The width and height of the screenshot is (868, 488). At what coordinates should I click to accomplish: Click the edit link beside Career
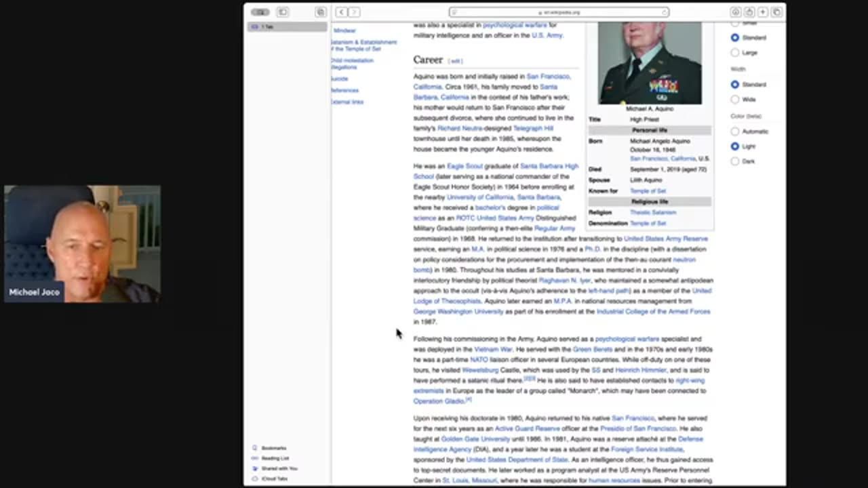pos(456,61)
